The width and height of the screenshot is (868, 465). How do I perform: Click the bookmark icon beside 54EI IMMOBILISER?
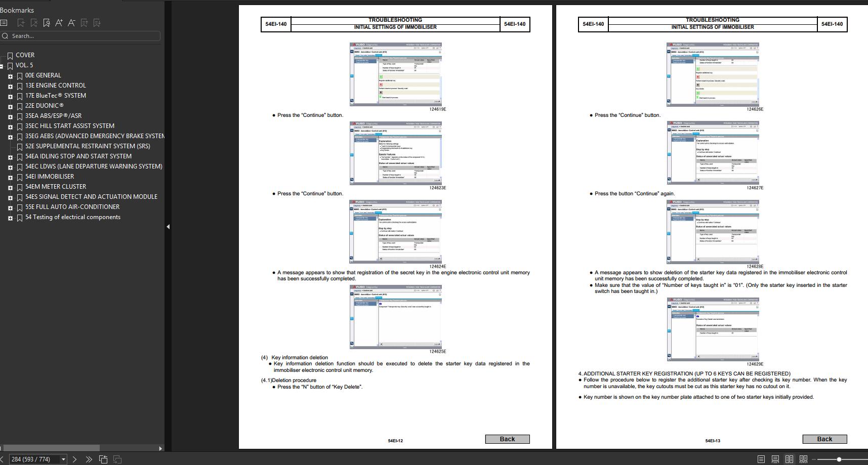tap(20, 177)
